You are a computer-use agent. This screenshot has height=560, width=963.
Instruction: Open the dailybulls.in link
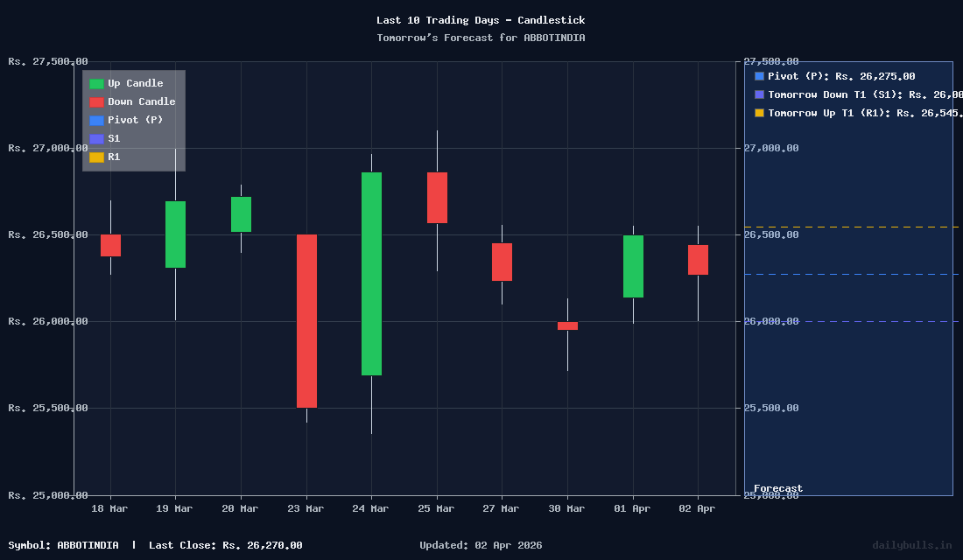coord(910,545)
